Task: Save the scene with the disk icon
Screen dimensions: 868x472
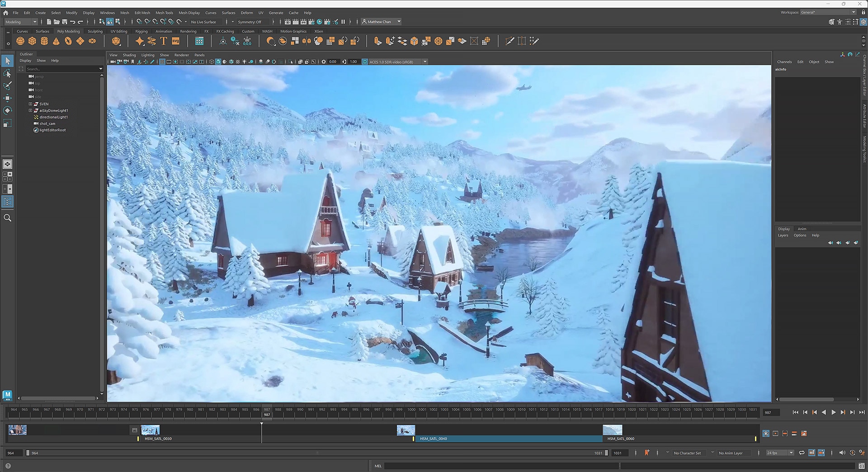Action: [65, 22]
